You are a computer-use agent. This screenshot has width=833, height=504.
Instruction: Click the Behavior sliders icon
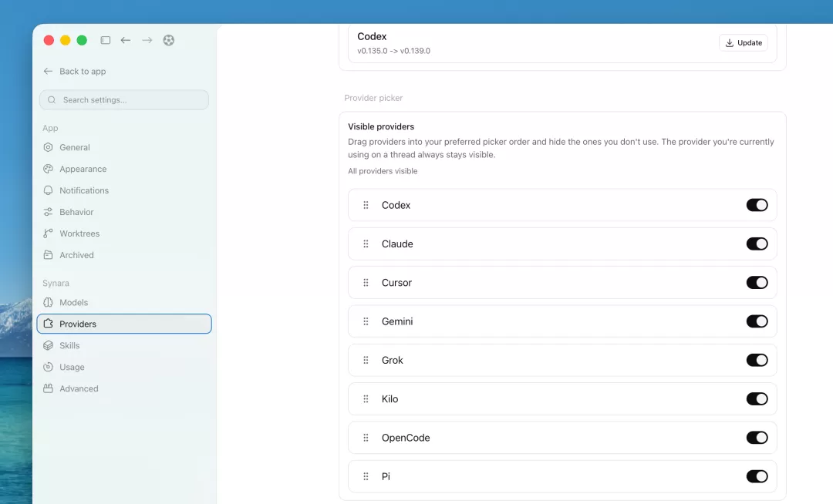[x=48, y=212]
